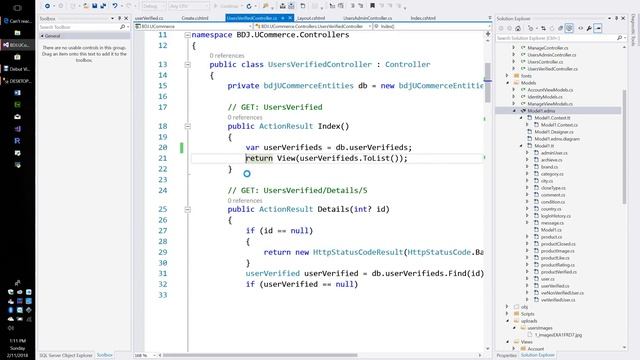This screenshot has width=640, height=360.
Task: Click the Toolbox search magnifier icon
Action: tap(122, 27)
